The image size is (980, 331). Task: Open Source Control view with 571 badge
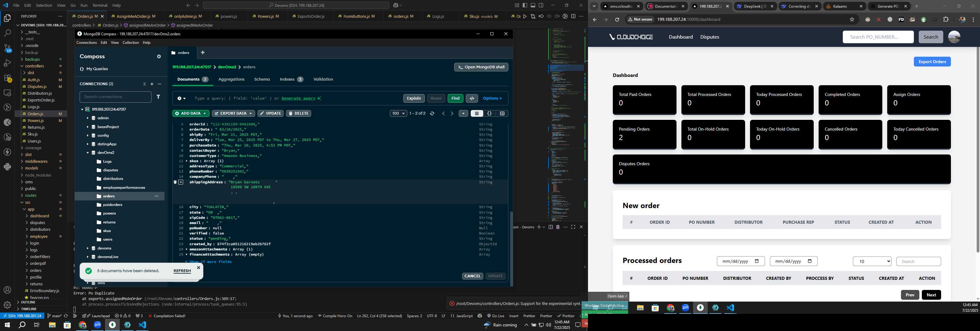7,48
